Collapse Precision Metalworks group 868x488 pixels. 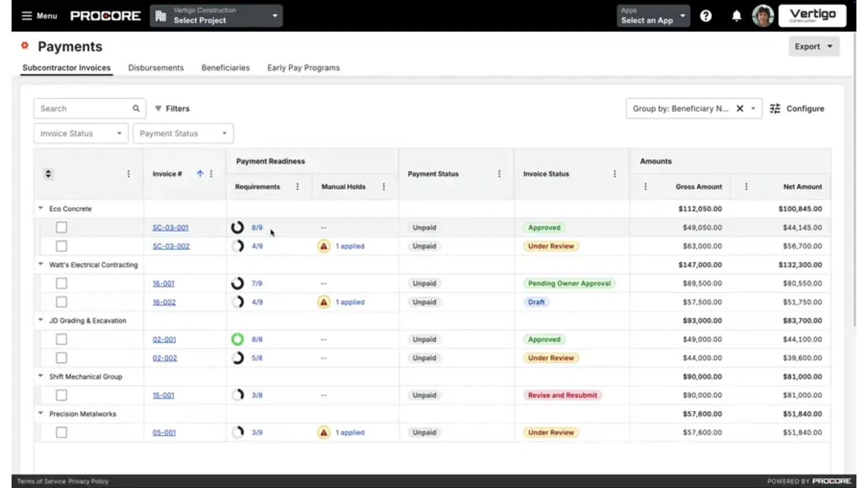coord(41,414)
